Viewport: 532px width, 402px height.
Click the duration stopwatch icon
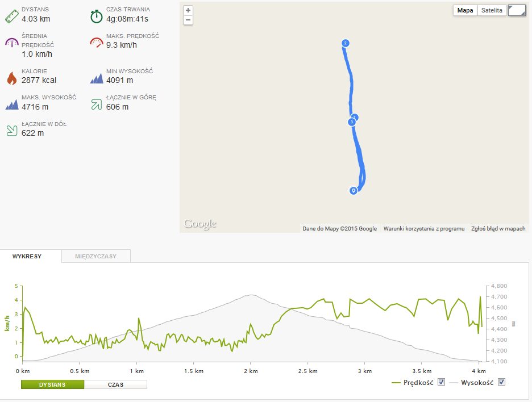[x=97, y=16]
